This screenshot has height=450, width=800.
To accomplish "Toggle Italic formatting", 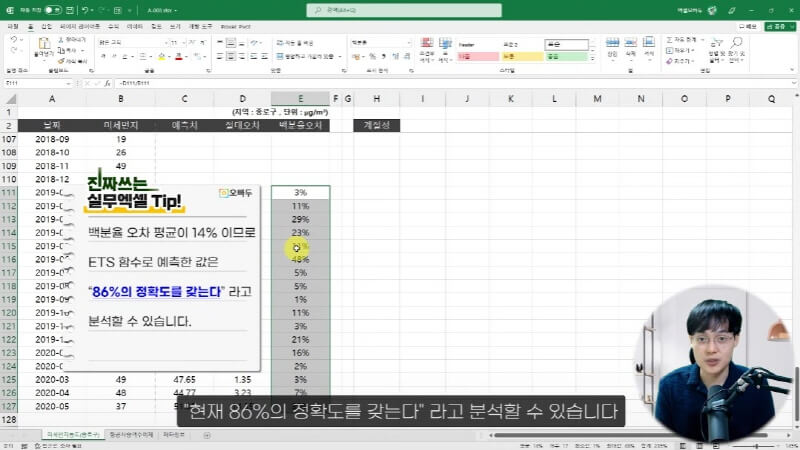I will 114,56.
